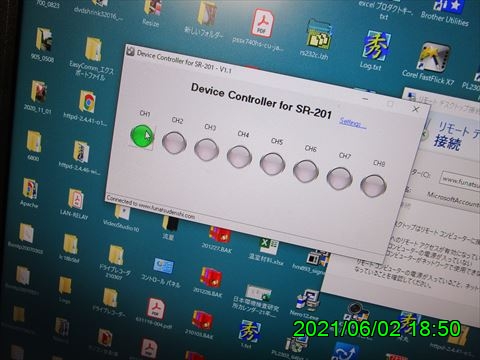Enable the CH6 relay button
The width and height of the screenshot is (480, 360).
point(306,171)
